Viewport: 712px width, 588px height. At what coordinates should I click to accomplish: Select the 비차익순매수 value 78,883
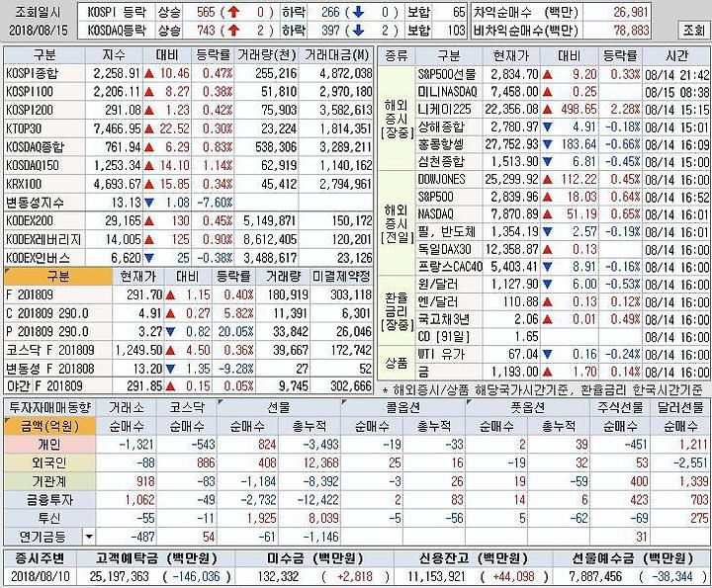[630, 31]
